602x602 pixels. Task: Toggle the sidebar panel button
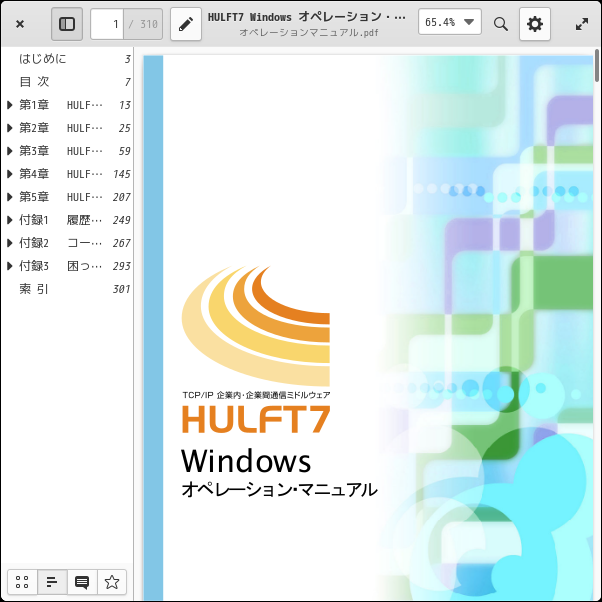[x=67, y=24]
